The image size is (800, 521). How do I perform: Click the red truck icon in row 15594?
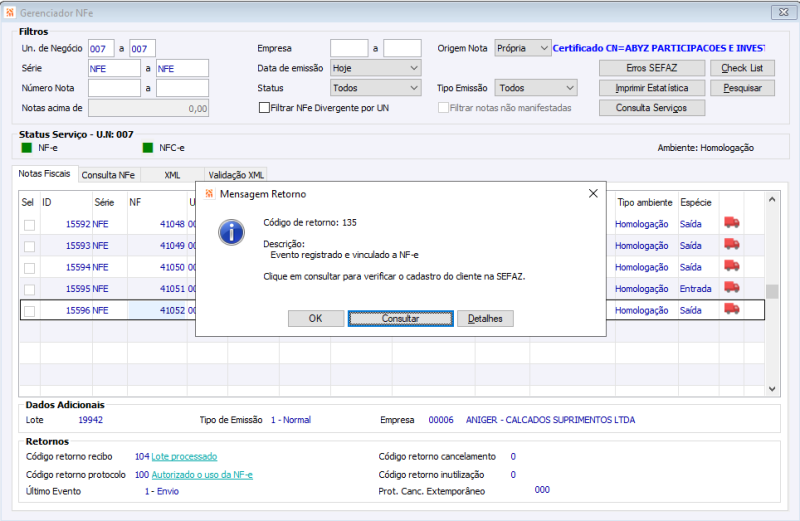(x=732, y=265)
